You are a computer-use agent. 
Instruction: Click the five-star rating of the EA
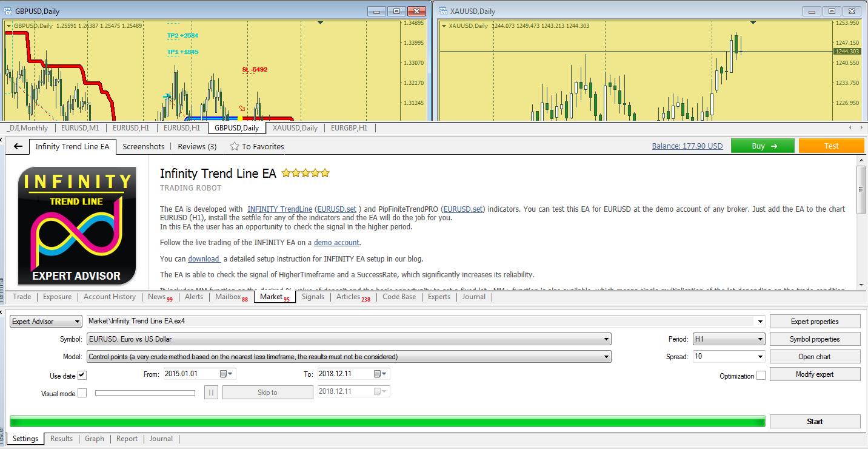point(306,174)
